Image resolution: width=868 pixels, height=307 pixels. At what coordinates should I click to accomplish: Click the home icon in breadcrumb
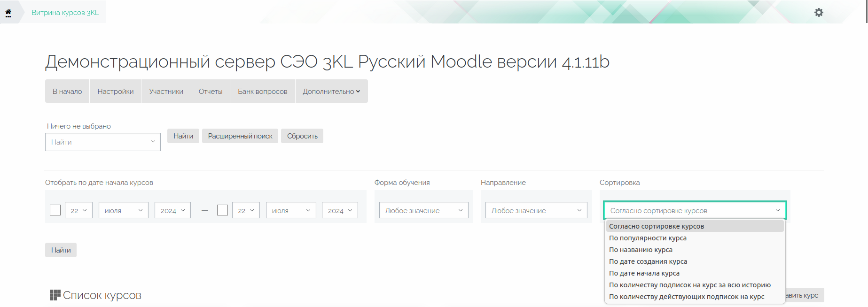[8, 13]
